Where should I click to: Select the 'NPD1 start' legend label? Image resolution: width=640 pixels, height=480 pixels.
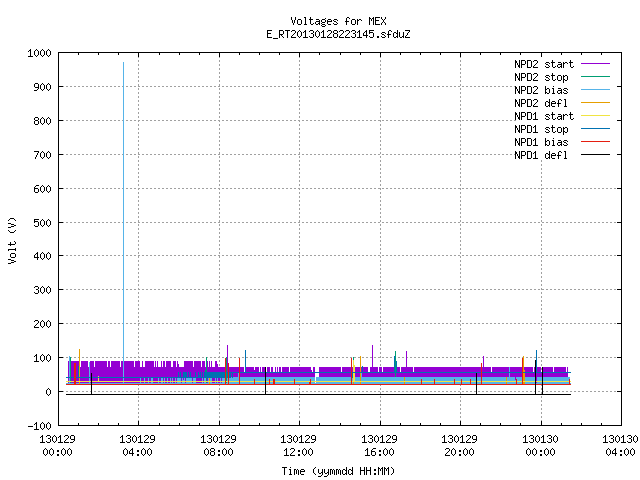544,116
